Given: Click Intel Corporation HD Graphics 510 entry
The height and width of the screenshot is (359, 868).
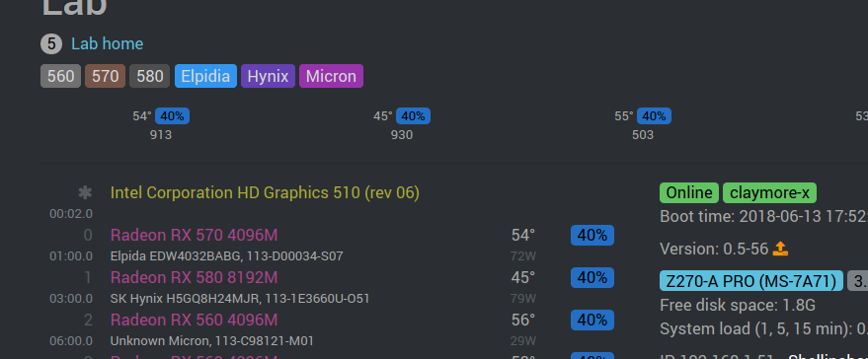Looking at the screenshot, I should coord(265,192).
